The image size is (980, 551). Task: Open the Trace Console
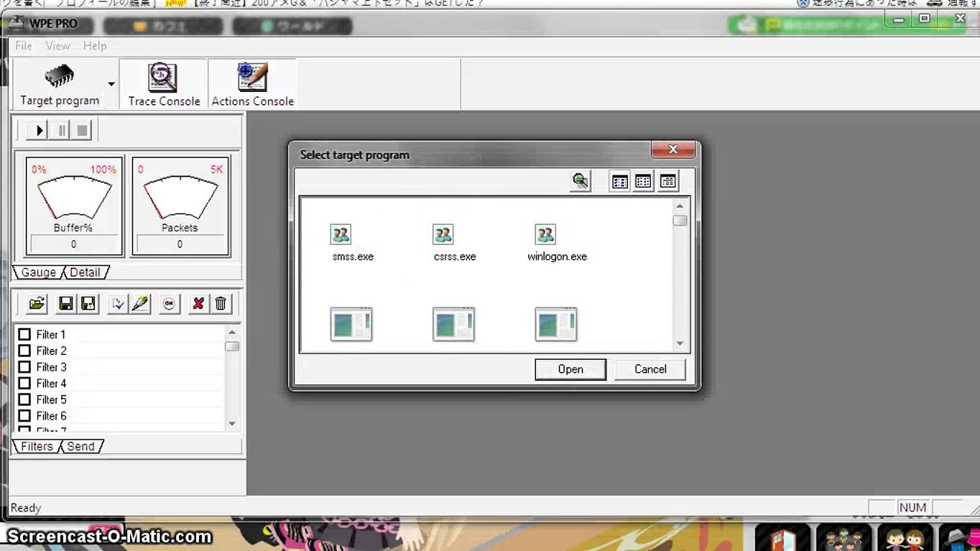[163, 85]
